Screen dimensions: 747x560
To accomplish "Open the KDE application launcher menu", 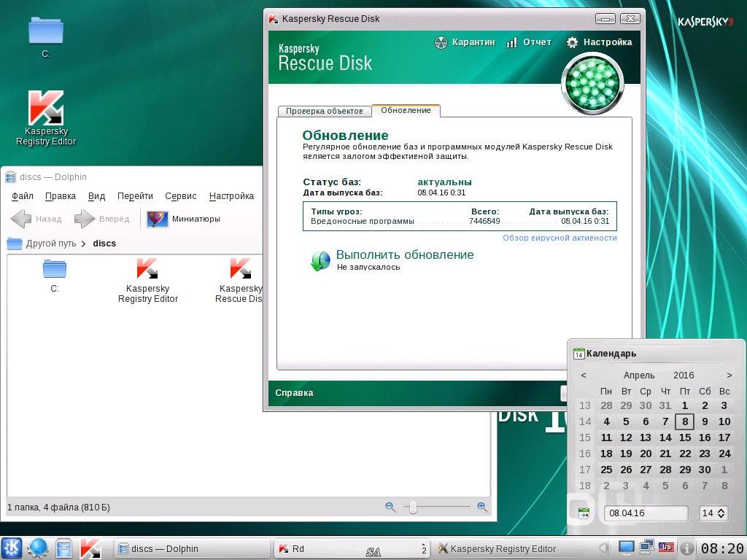I will pos(12,548).
